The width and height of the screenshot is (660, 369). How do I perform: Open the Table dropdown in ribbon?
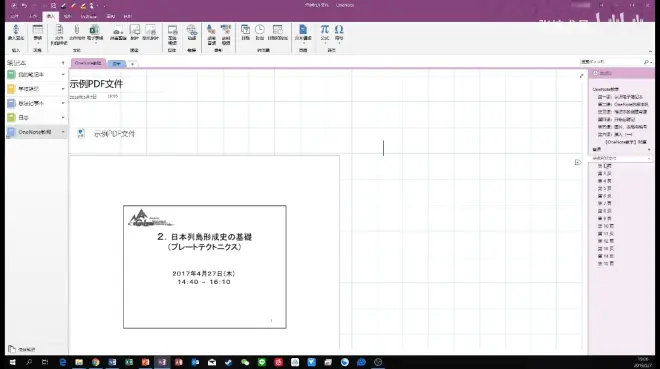37,33
